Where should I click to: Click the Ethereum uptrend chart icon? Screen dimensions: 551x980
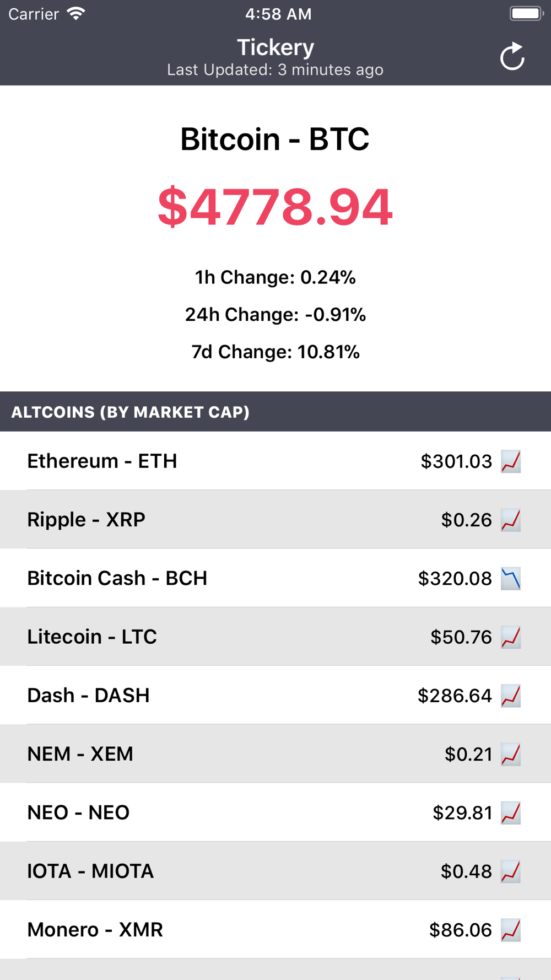click(x=511, y=461)
